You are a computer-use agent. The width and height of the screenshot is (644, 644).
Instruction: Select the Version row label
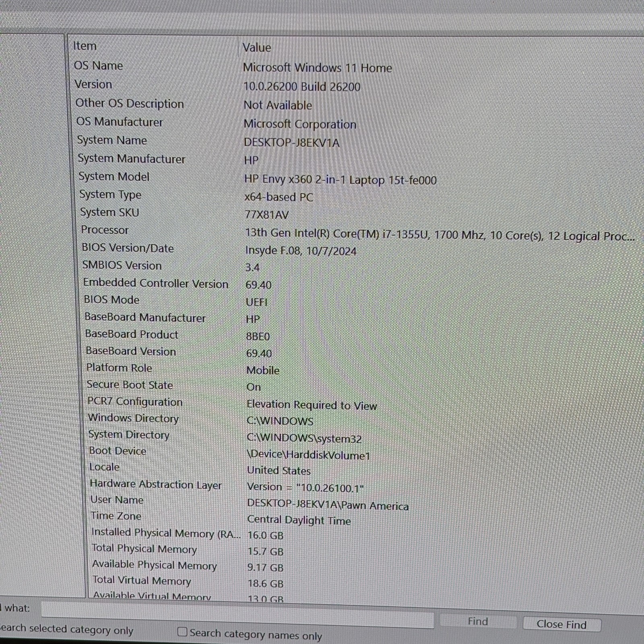tap(93, 85)
